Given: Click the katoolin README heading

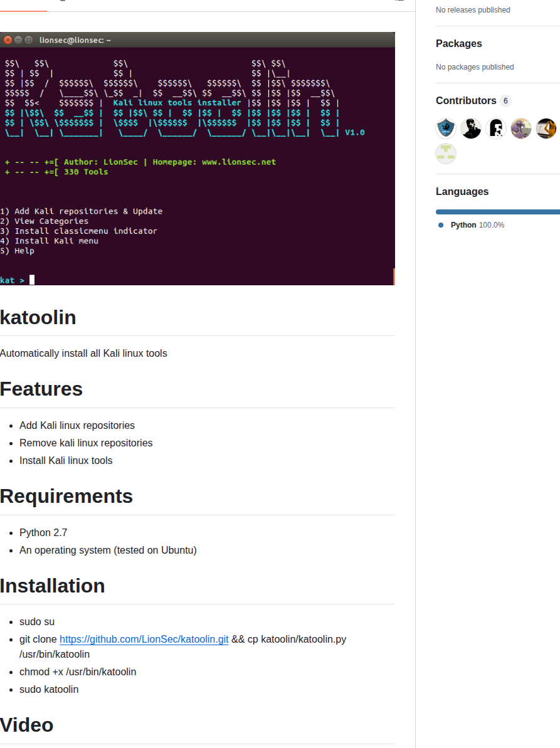Looking at the screenshot, I should click(x=38, y=317).
